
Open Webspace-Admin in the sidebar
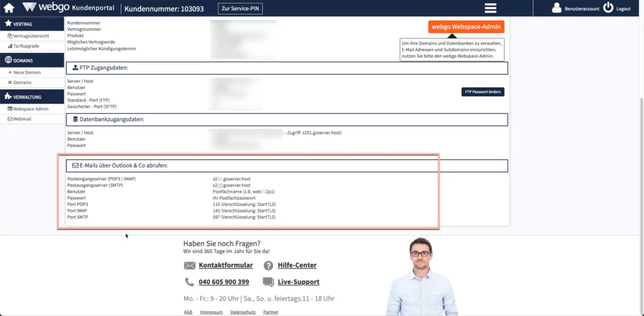click(x=32, y=109)
